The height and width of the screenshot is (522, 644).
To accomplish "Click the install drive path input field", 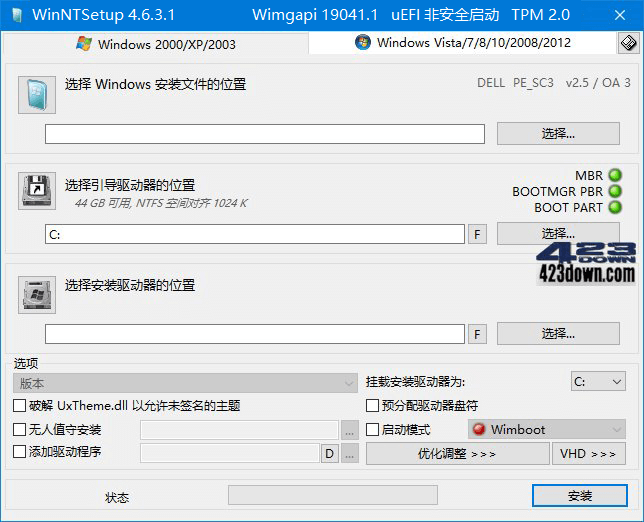I will click(255, 334).
